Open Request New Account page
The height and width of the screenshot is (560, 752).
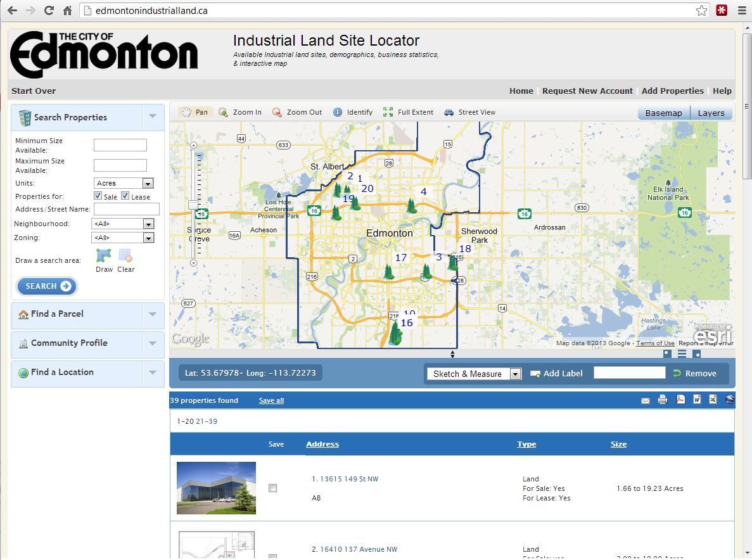pyautogui.click(x=587, y=91)
